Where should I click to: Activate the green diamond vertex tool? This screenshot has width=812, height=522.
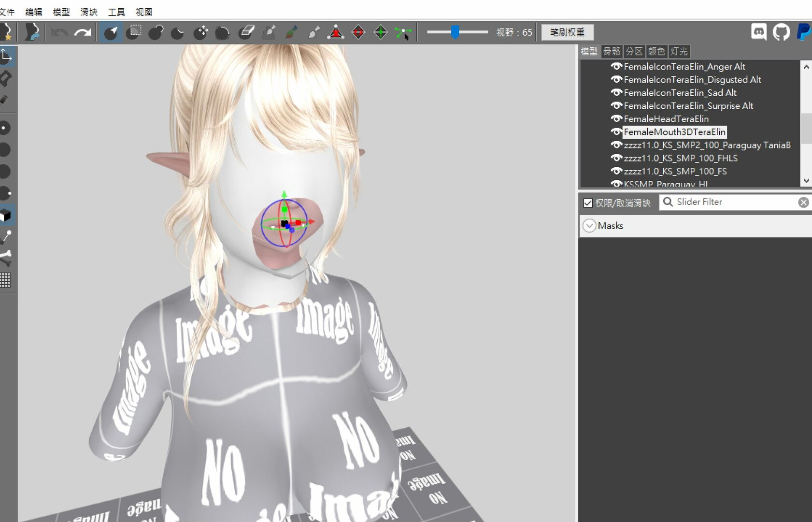point(381,32)
